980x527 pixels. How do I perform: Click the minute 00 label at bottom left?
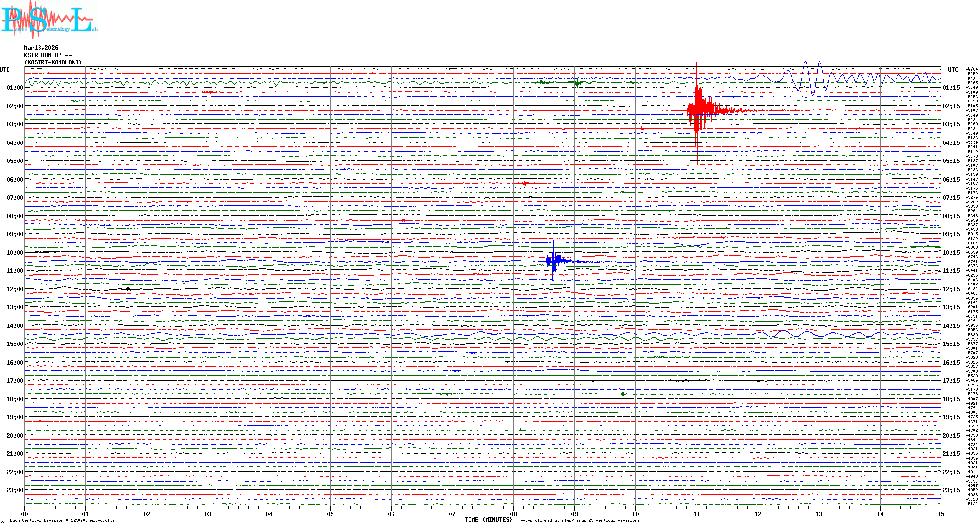24,514
